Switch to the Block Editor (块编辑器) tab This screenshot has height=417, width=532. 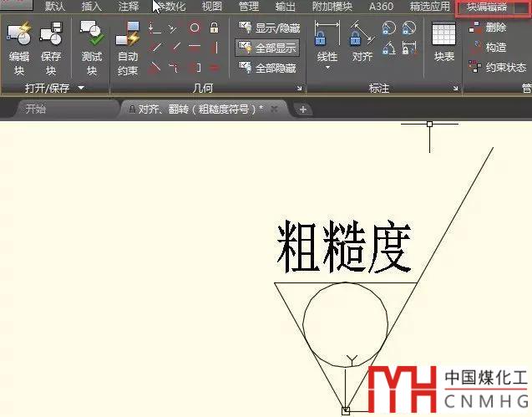coord(493,7)
